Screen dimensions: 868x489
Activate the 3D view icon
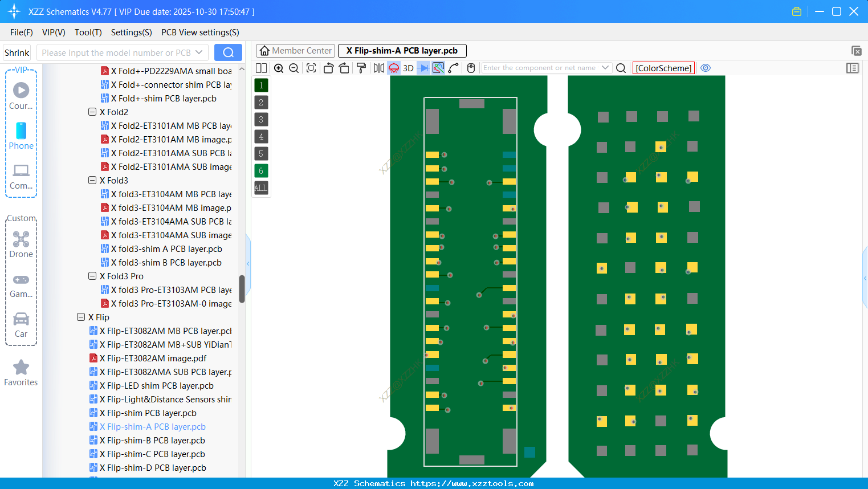click(408, 68)
